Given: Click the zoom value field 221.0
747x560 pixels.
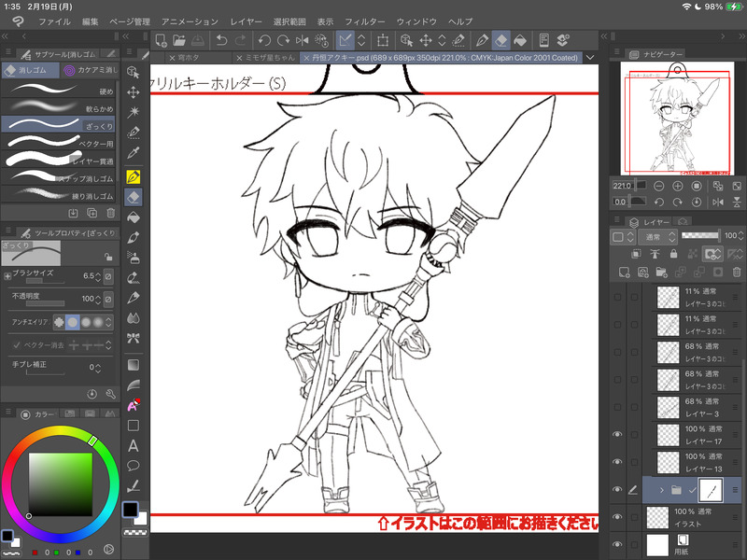Looking at the screenshot, I should coord(622,186).
